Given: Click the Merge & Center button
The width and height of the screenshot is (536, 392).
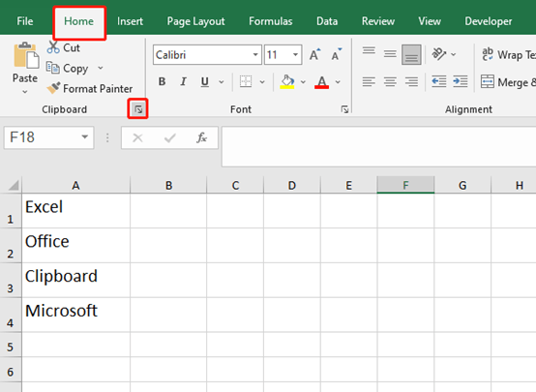Looking at the screenshot, I should click(x=508, y=82).
